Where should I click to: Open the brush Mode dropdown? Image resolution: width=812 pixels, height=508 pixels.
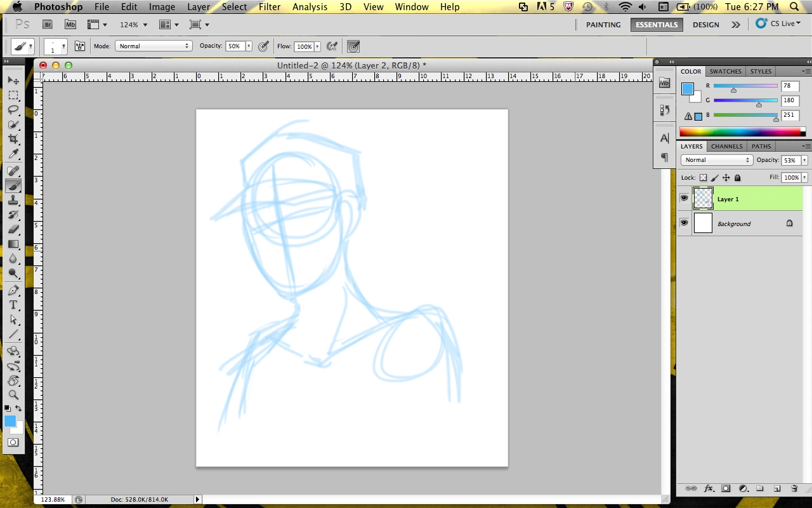pyautogui.click(x=154, y=46)
